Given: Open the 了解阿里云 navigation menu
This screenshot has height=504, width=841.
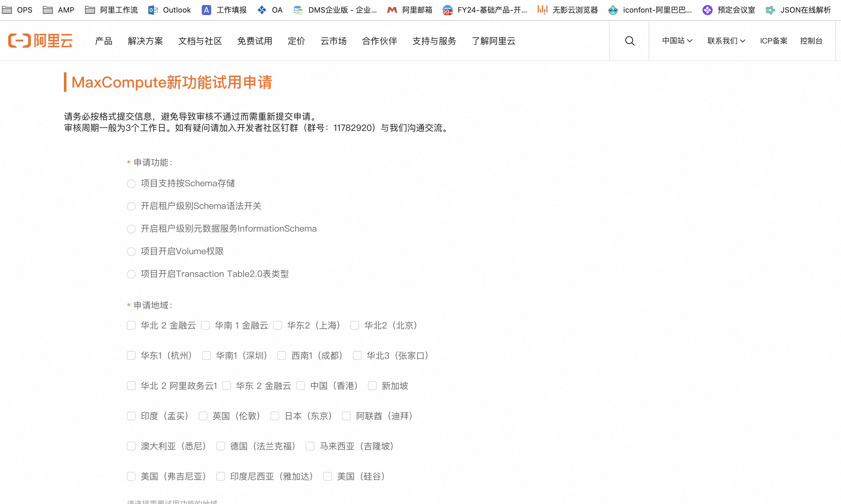Looking at the screenshot, I should click(x=494, y=41).
